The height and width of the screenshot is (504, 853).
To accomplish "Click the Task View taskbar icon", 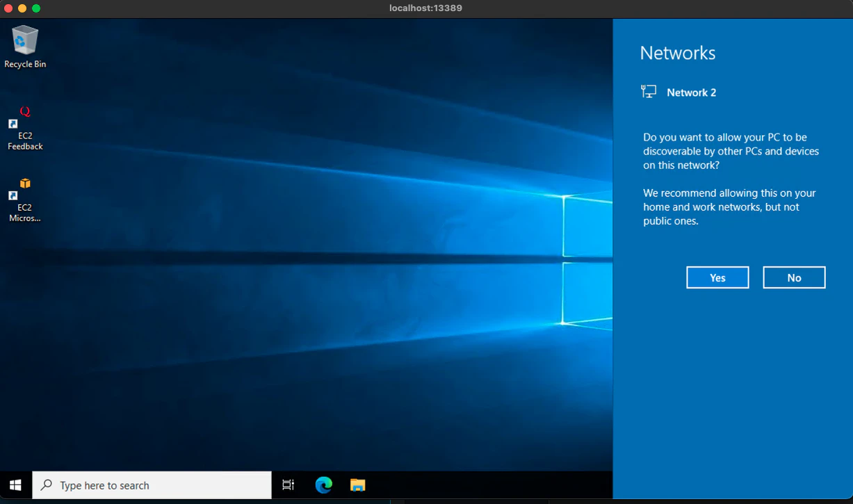I will click(x=289, y=485).
